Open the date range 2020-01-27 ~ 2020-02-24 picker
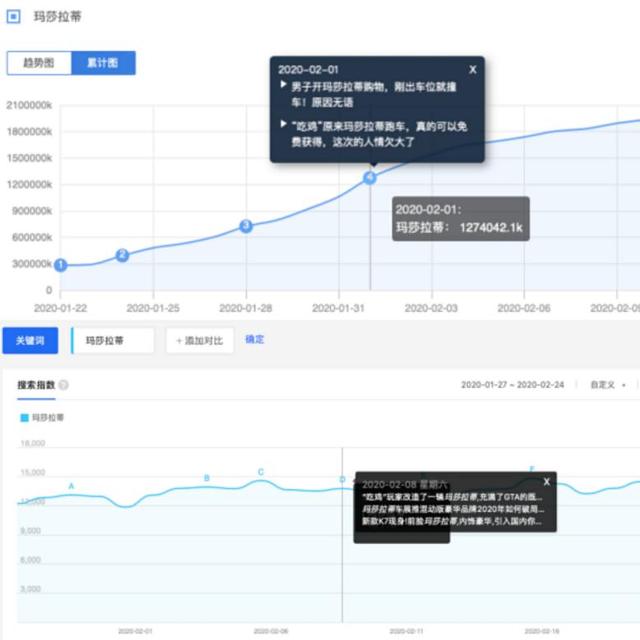The height and width of the screenshot is (640, 640). coord(513,385)
